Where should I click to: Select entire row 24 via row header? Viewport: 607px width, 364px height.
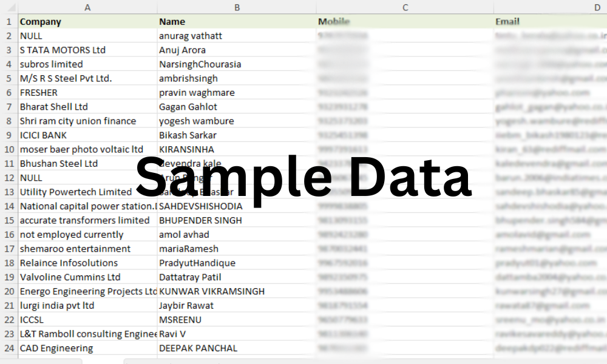[x=9, y=348]
